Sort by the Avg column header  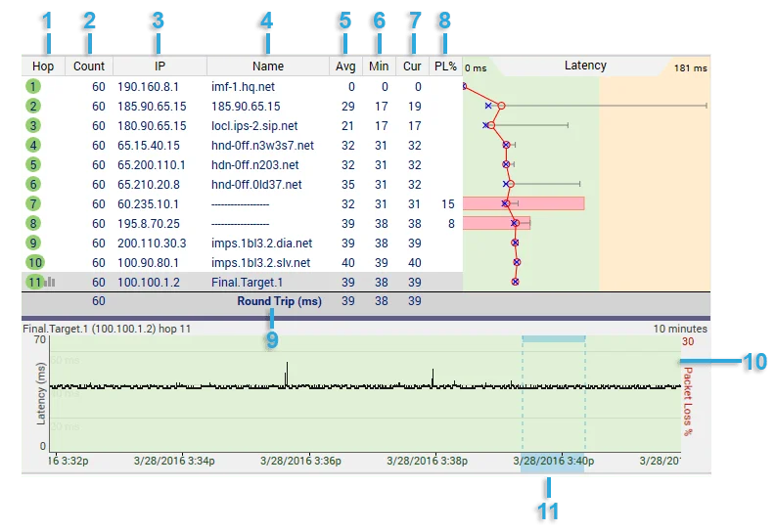(x=345, y=66)
